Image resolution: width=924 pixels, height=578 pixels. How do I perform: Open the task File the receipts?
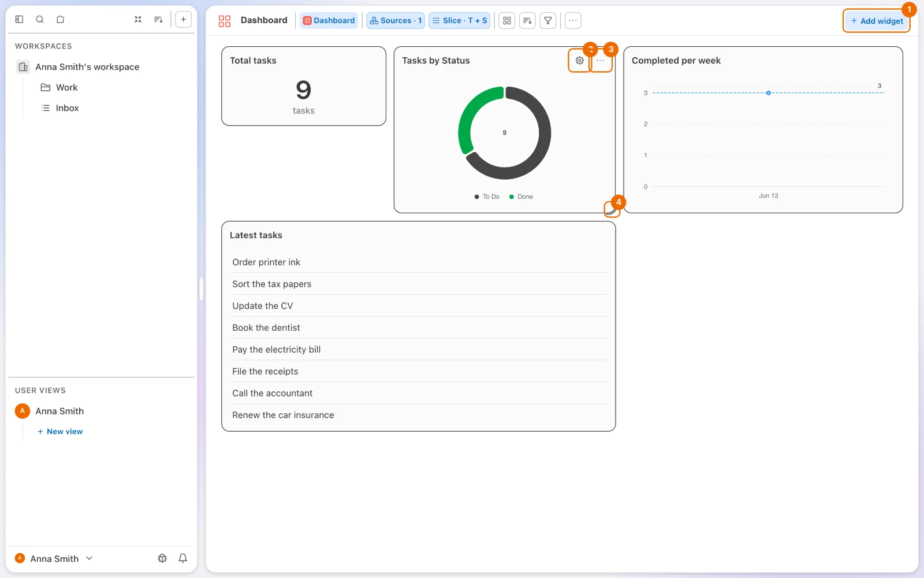419,372
